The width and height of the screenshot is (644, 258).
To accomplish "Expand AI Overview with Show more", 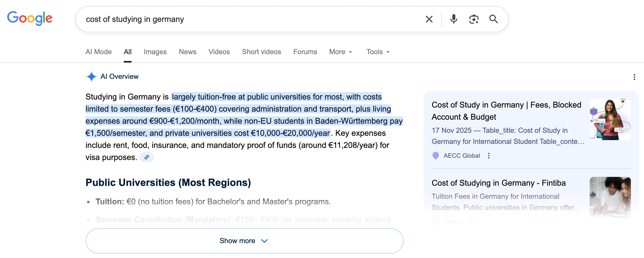I will click(244, 241).
